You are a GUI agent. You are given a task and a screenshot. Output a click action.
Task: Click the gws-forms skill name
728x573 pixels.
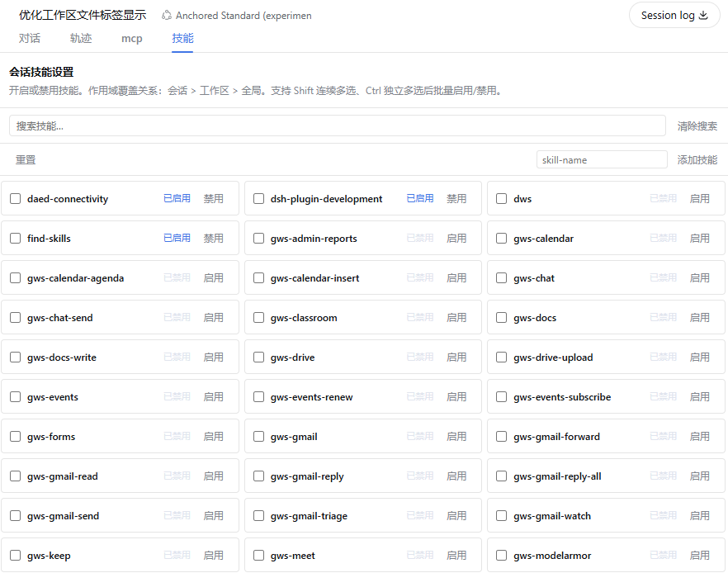tap(51, 437)
